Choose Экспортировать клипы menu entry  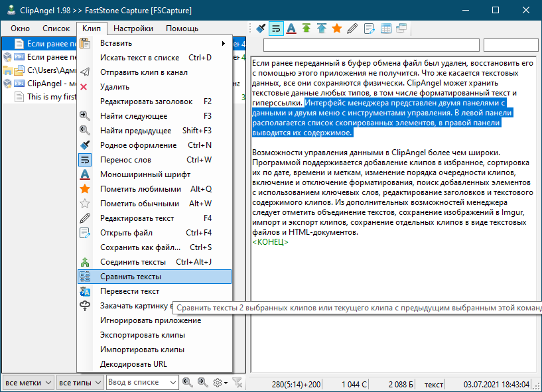(155, 335)
